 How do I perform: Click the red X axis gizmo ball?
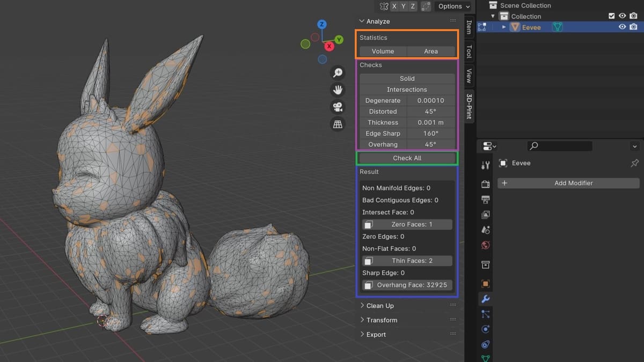(329, 47)
